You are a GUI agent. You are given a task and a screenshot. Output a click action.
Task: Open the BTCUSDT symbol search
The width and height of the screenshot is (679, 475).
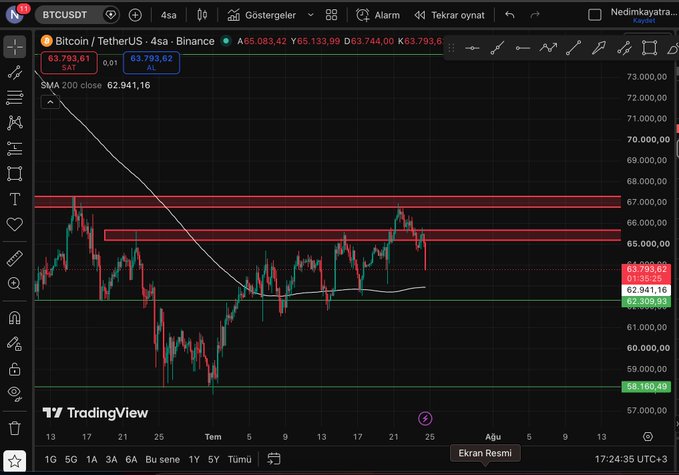pos(65,15)
